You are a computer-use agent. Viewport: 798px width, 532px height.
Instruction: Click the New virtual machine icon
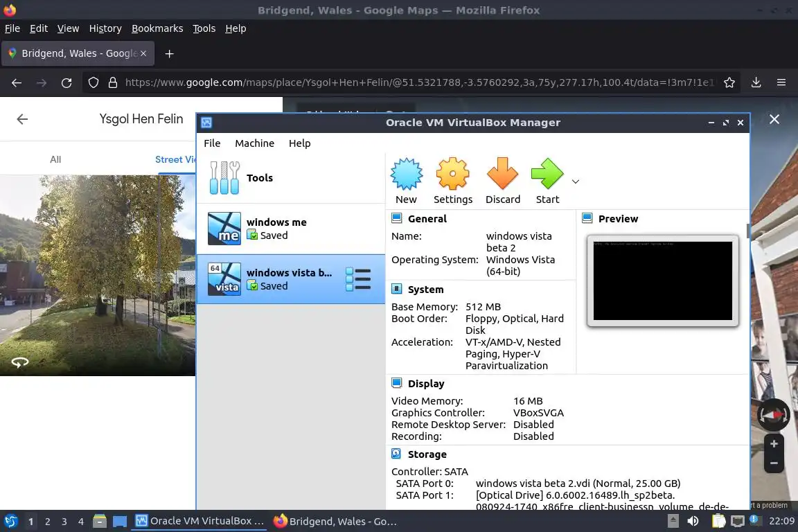coord(406,181)
